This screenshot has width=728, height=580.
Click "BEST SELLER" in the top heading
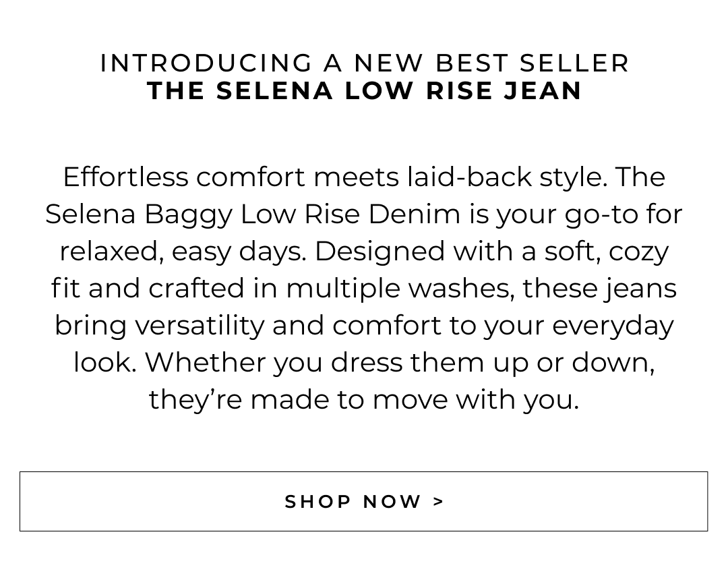pyautogui.click(x=533, y=63)
